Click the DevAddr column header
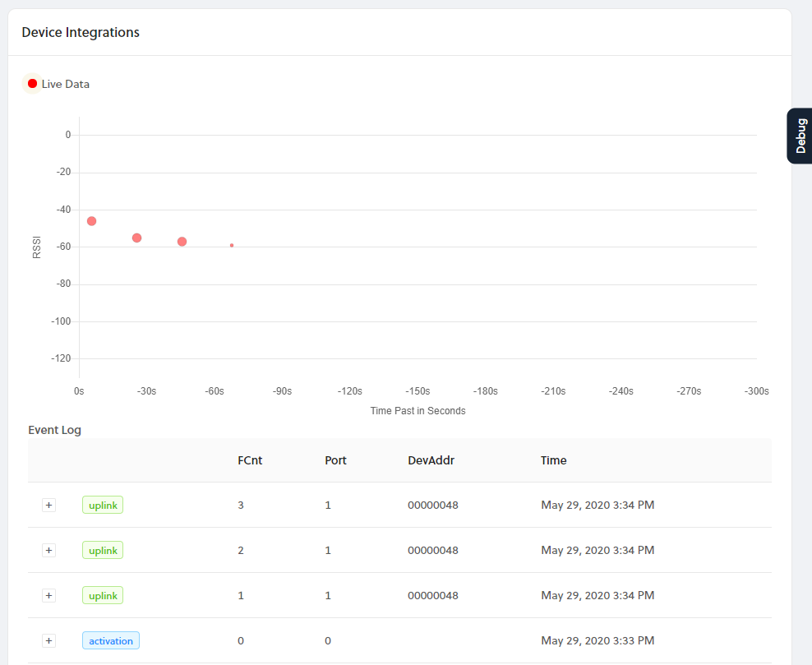Image resolution: width=812 pixels, height=665 pixels. coord(431,460)
